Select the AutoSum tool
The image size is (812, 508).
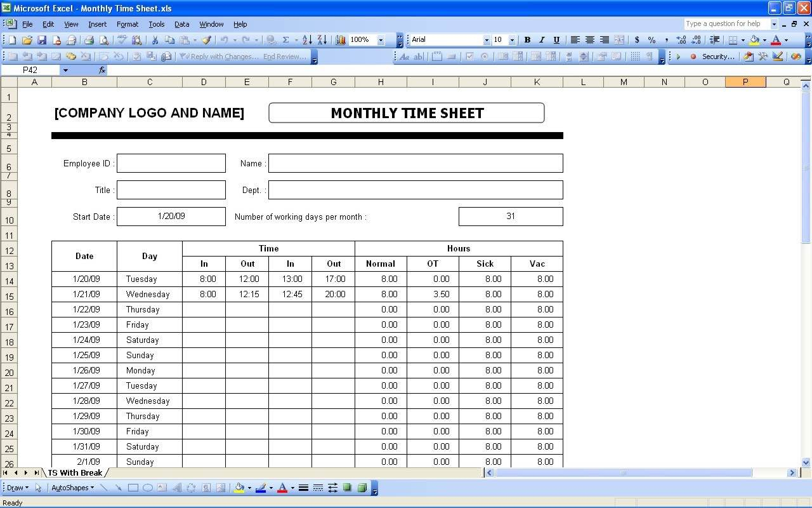[285, 40]
